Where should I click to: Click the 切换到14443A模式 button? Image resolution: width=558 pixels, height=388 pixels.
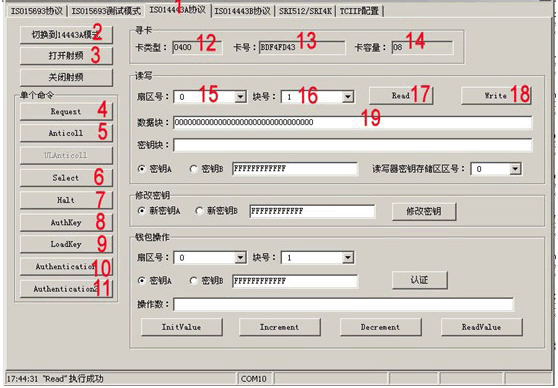click(66, 35)
